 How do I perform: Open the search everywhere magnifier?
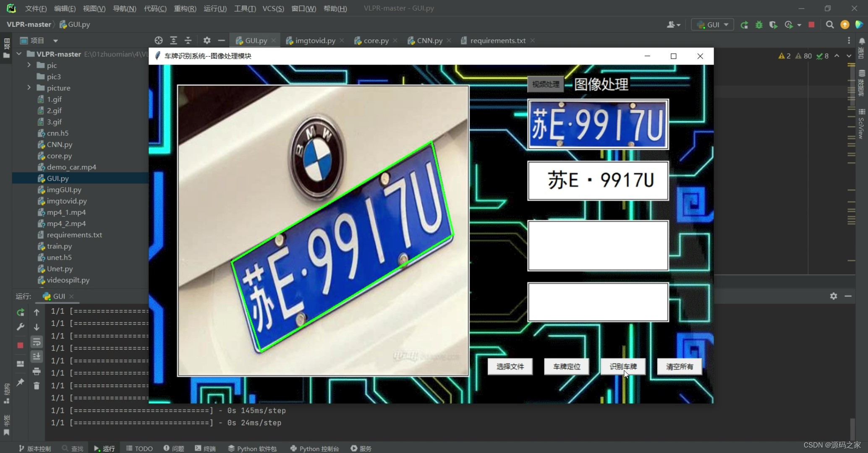click(x=829, y=25)
